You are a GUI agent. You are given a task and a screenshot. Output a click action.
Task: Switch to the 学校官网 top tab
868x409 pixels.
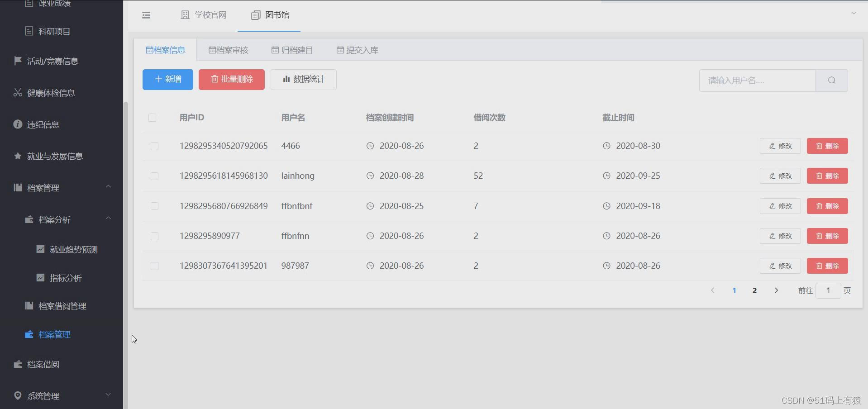pos(204,15)
